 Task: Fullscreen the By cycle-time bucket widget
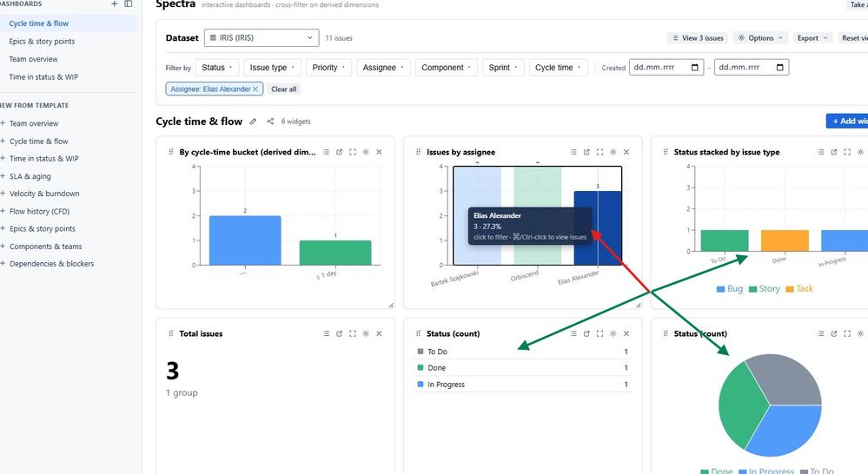click(x=353, y=152)
